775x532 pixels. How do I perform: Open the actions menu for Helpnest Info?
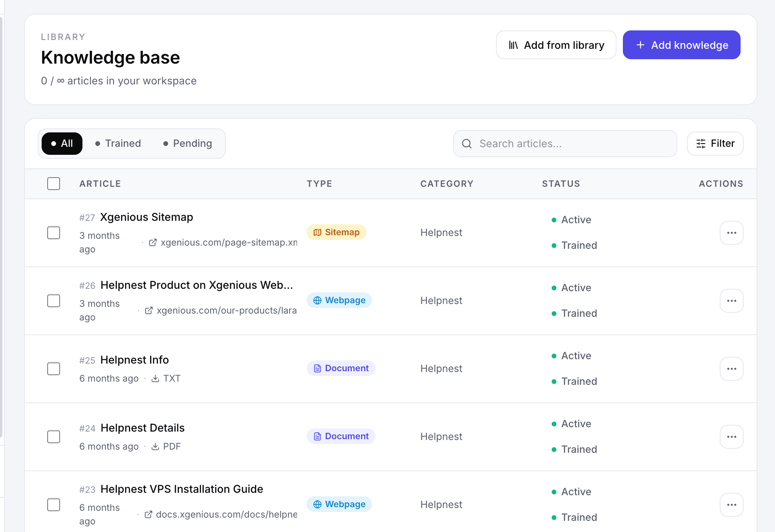732,369
